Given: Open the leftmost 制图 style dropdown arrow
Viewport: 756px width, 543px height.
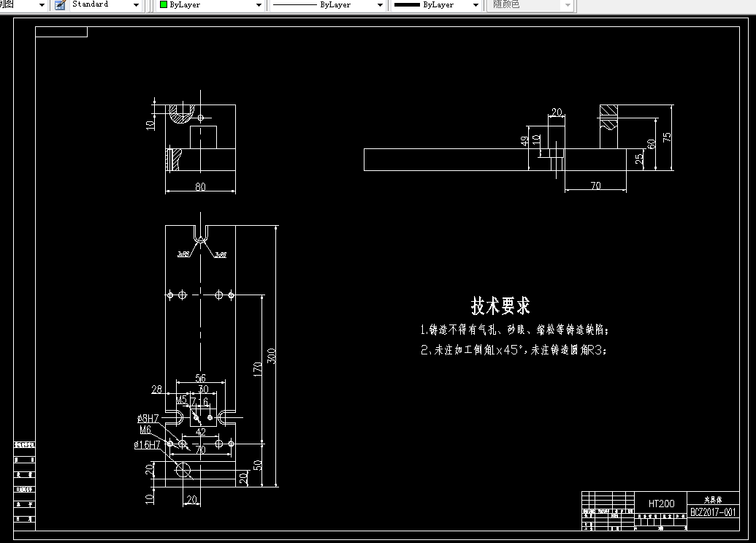Looking at the screenshot, I should 42,5.
